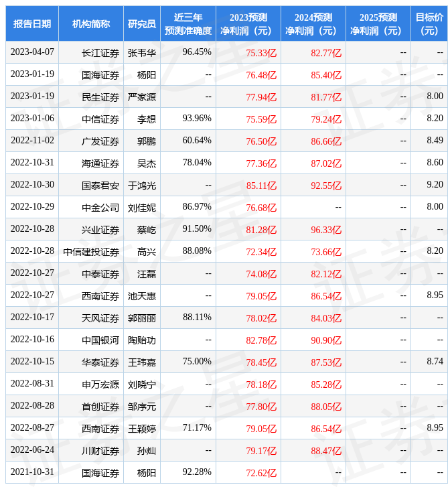Image resolution: width=448 pixels, height=489 pixels.
Task: Click researcher name 严家源
Action: point(142,97)
